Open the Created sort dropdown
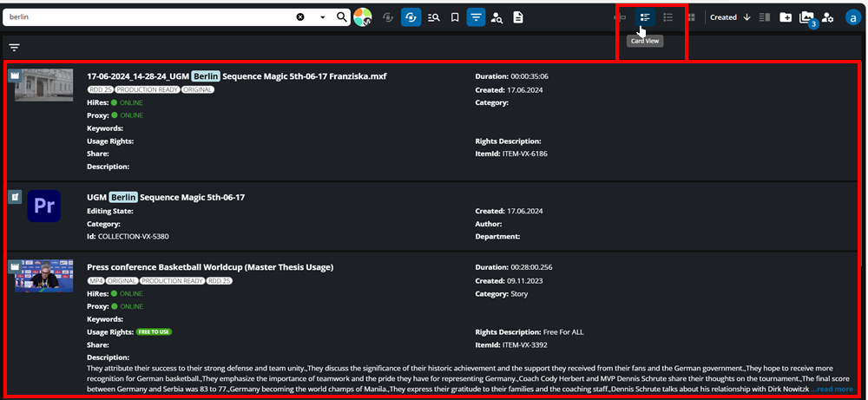The width and height of the screenshot is (868, 400). [x=723, y=17]
